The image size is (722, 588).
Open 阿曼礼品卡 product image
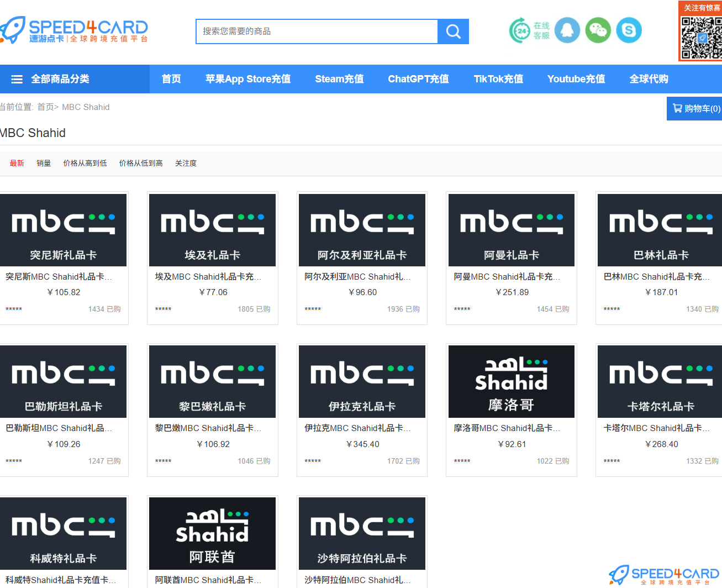pyautogui.click(x=512, y=230)
